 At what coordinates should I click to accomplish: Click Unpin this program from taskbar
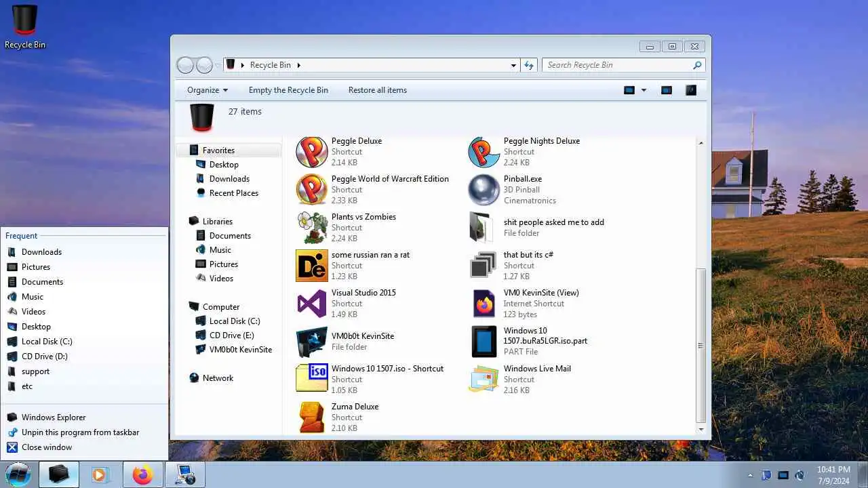coord(85,432)
